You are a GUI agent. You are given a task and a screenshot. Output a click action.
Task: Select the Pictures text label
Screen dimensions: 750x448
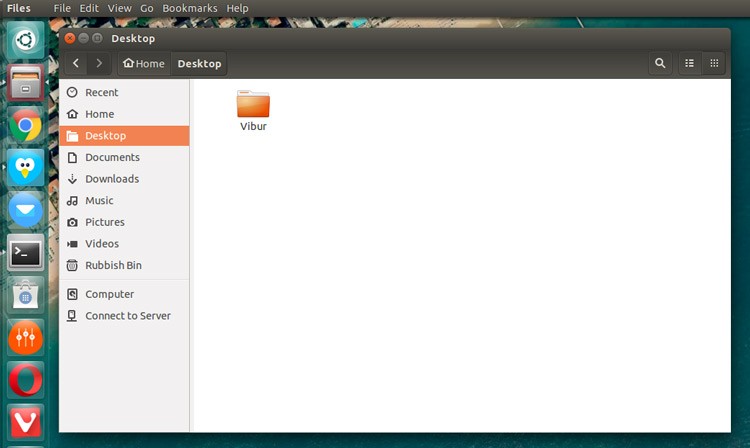[x=105, y=222]
